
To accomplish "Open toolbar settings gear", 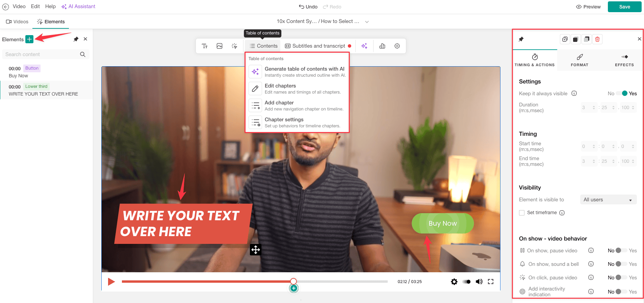I will (x=397, y=46).
